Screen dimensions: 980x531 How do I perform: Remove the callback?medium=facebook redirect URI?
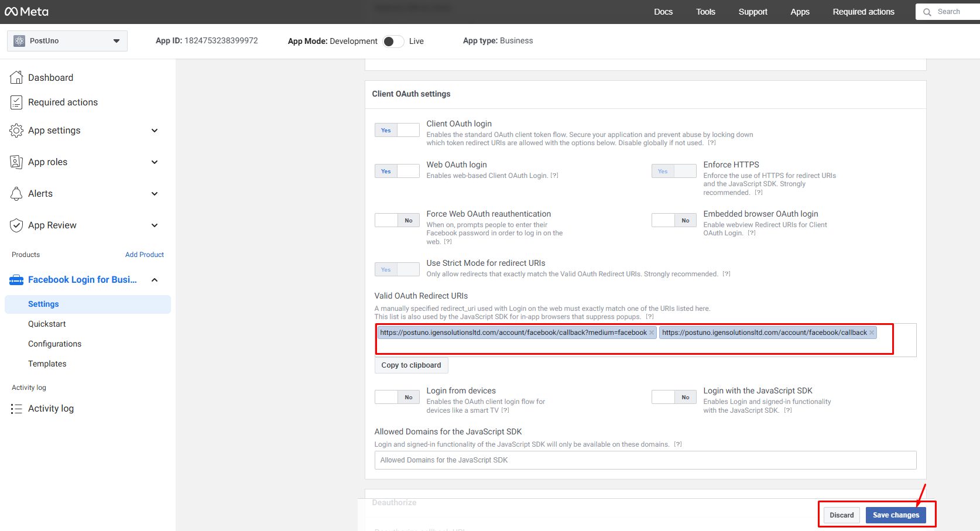[x=652, y=333]
